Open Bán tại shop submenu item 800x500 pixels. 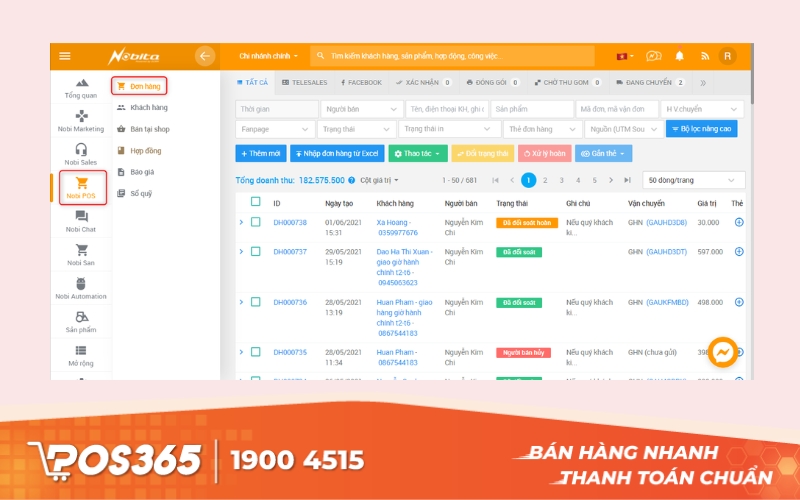(x=143, y=129)
